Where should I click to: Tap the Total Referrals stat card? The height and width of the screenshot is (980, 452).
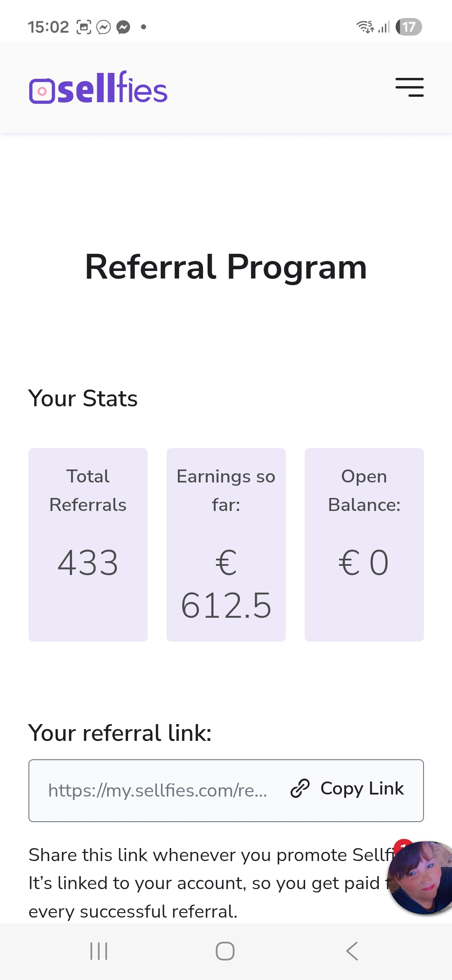coord(88,544)
